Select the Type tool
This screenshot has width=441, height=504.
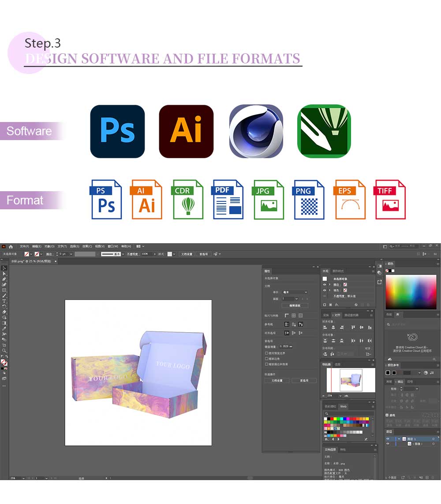click(x=4, y=301)
